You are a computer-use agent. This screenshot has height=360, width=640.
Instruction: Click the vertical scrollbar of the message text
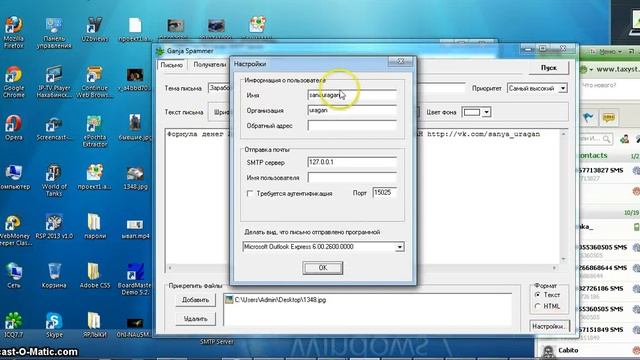click(x=564, y=196)
